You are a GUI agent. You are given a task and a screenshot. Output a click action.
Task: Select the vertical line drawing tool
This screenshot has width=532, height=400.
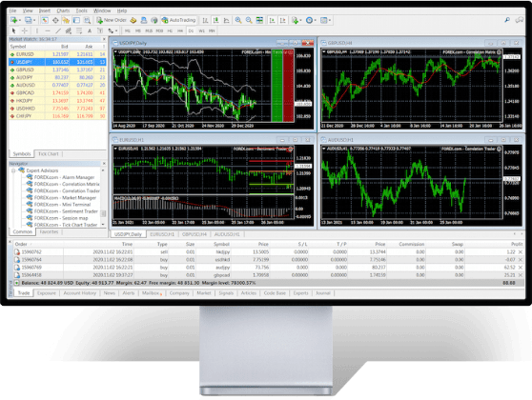point(37,30)
